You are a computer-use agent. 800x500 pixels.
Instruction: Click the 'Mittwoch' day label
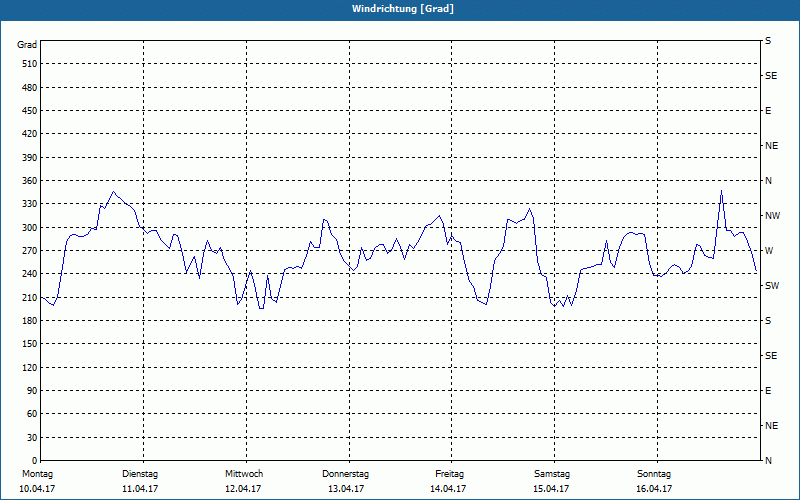(x=244, y=474)
